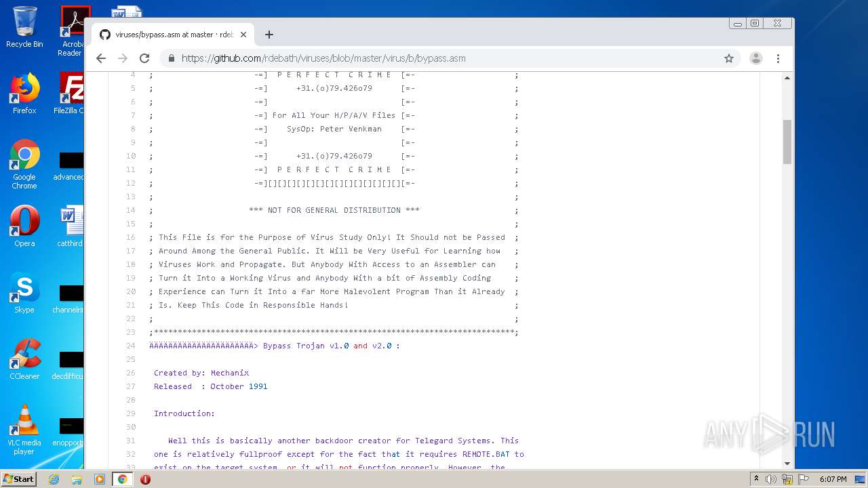
Task: Click the 'Released : October 1991' line
Action: [210, 386]
